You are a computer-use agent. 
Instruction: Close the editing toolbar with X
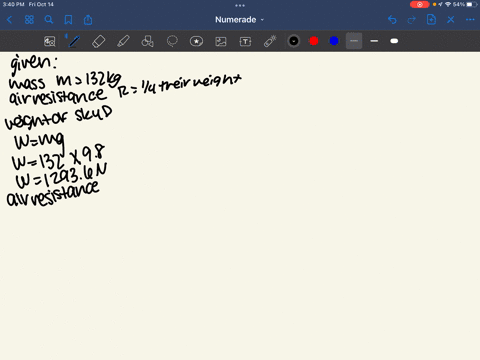pyautogui.click(x=451, y=20)
